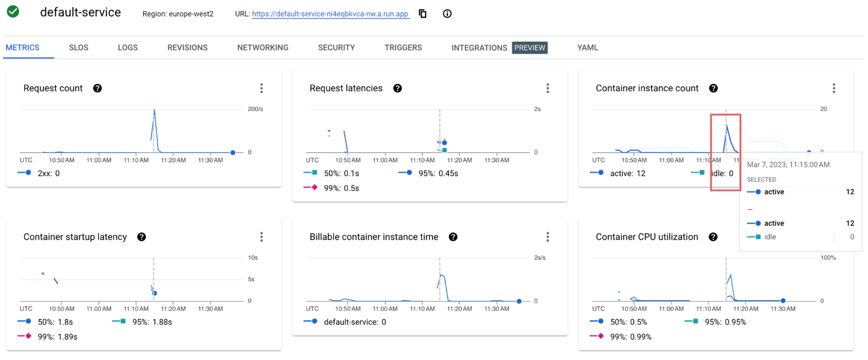This screenshot has width=868, height=360.
Task: Click the info icon beside the copy icon
Action: click(447, 14)
